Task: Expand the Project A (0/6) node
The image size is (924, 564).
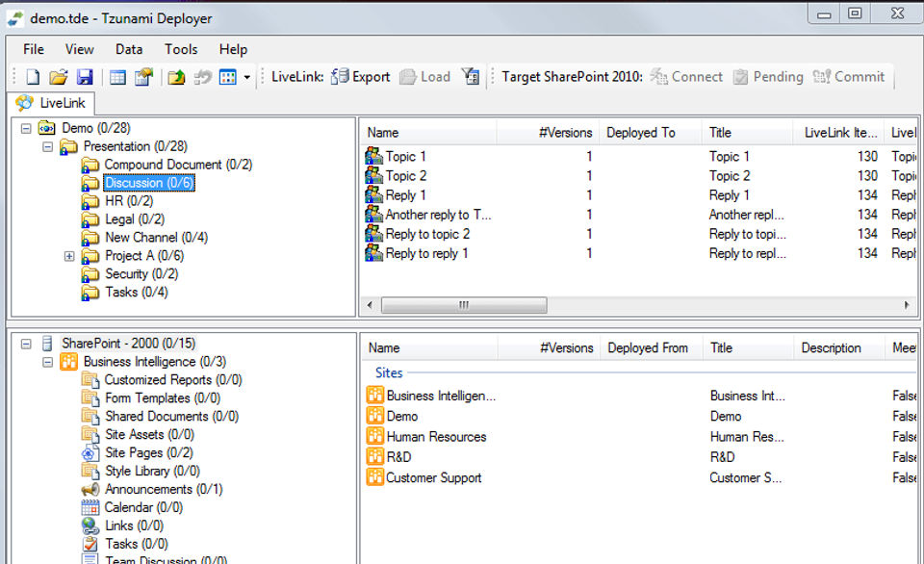Action: 69,256
